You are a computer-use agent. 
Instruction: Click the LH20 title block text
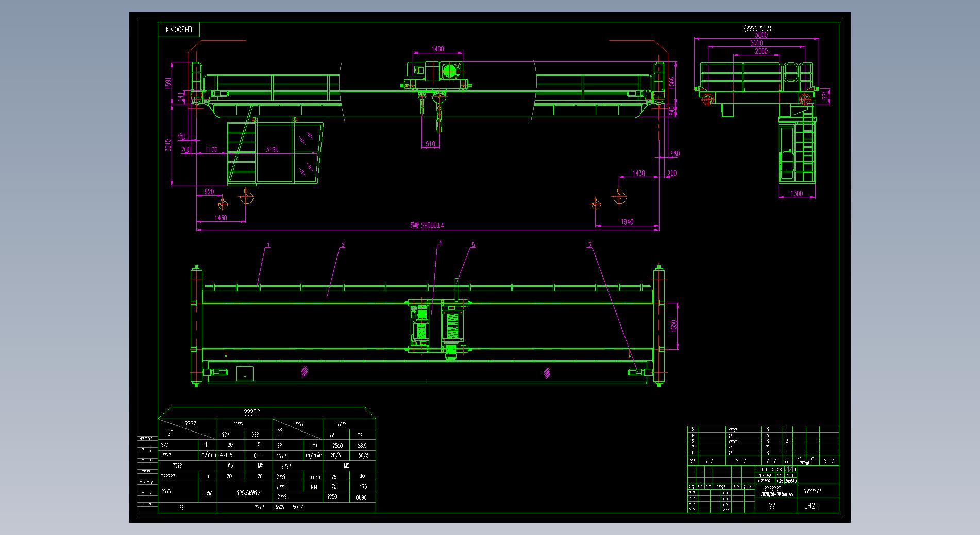[811, 506]
